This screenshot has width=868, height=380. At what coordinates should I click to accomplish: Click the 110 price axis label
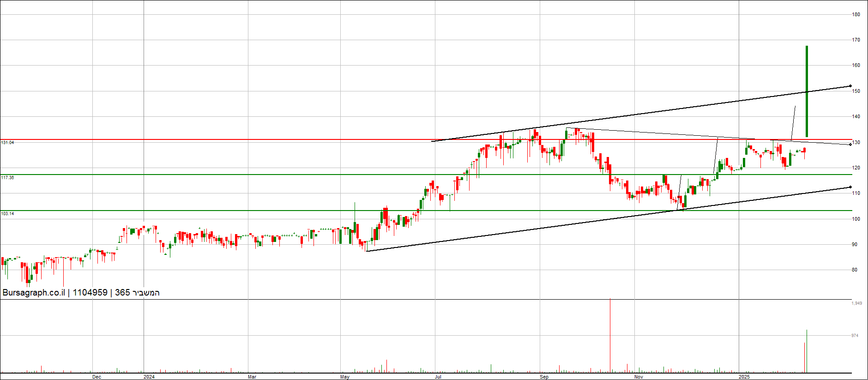tap(856, 193)
